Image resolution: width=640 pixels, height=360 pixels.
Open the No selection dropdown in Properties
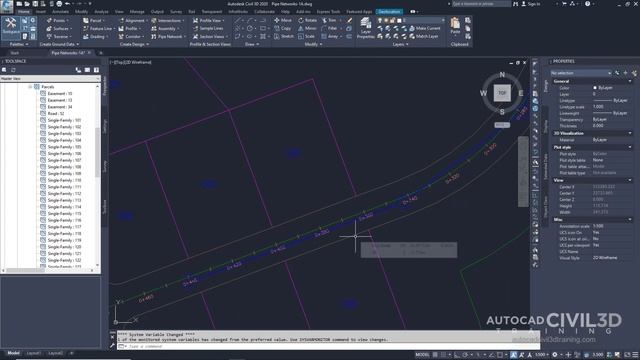tap(581, 73)
